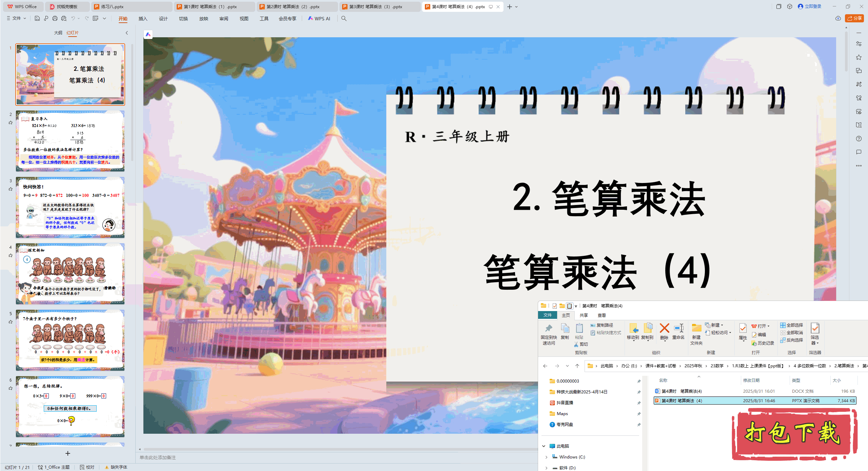The height and width of the screenshot is (471, 868).
Task: Open Print Preview from quick toolbar
Action: [64, 18]
